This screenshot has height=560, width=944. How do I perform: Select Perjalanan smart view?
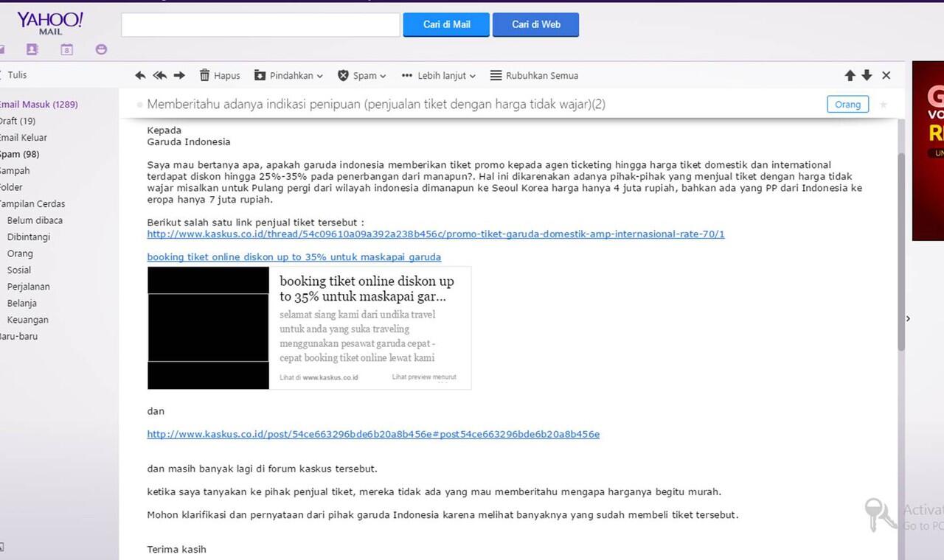click(x=29, y=287)
